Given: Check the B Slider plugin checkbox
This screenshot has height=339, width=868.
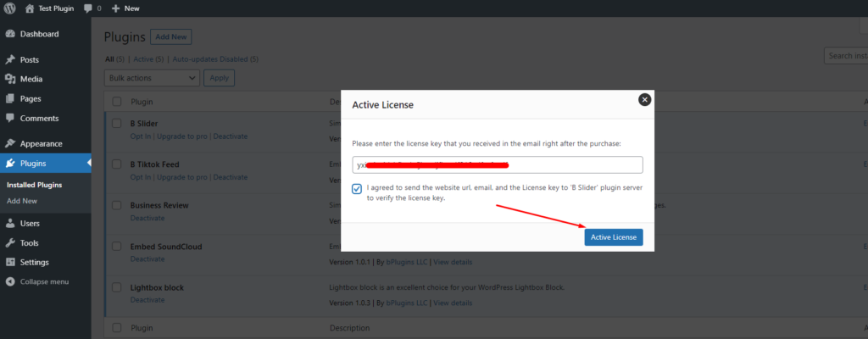Looking at the screenshot, I should click(117, 123).
